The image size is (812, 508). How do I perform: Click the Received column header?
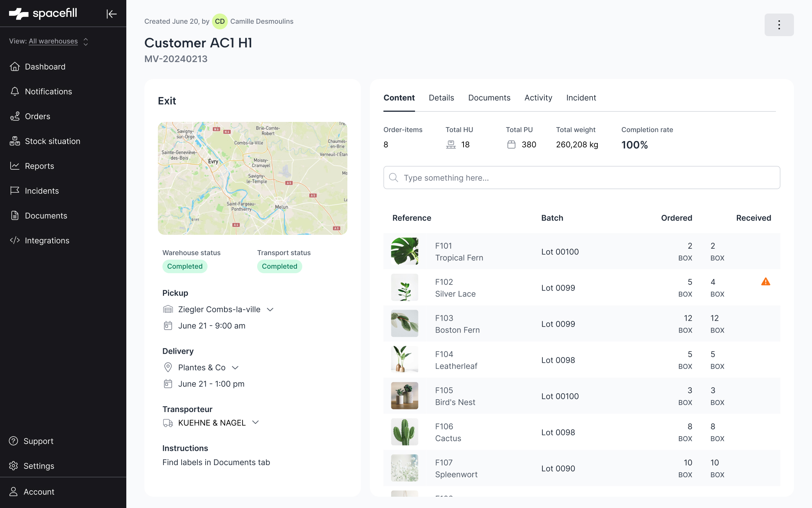(x=753, y=218)
